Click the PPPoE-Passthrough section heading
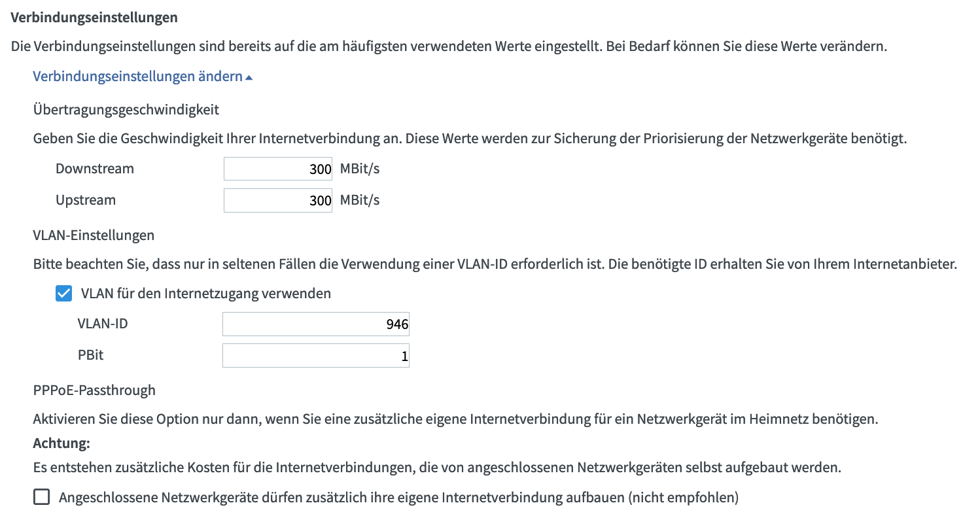980x518 pixels. pyautogui.click(x=94, y=390)
